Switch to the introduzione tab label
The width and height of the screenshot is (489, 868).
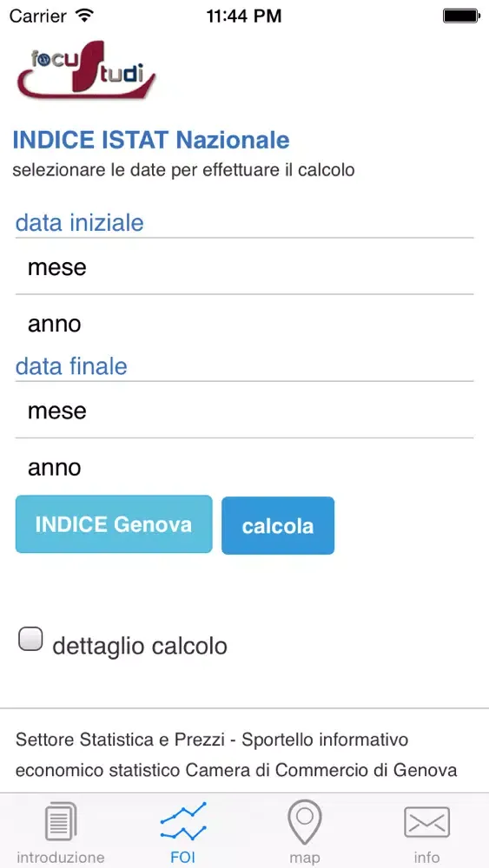[x=61, y=858]
